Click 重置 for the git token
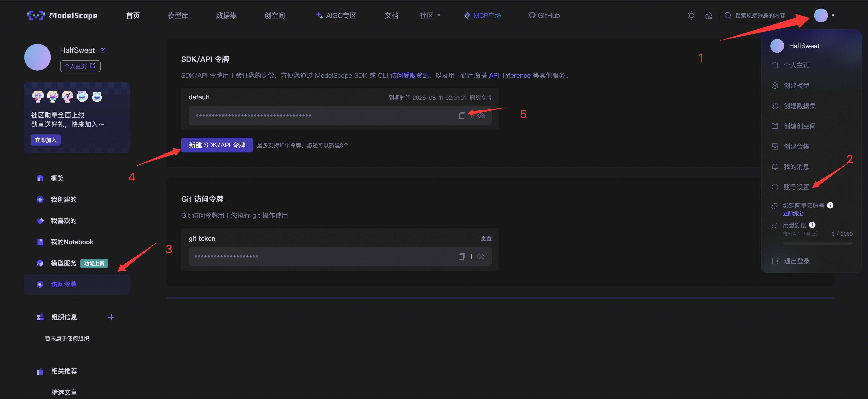Image resolution: width=868 pixels, height=399 pixels. pos(486,238)
